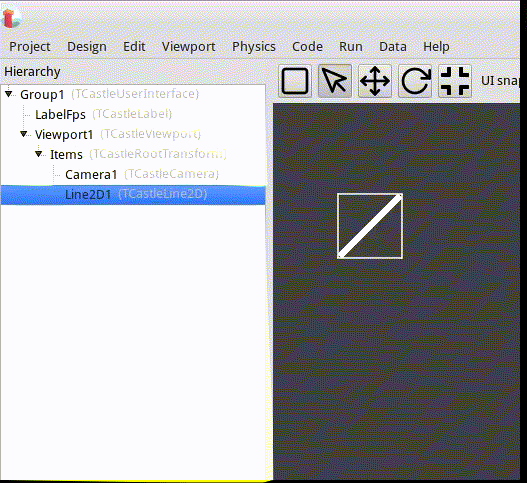Open the Physics menu
The width and height of the screenshot is (527, 483).
click(x=254, y=46)
